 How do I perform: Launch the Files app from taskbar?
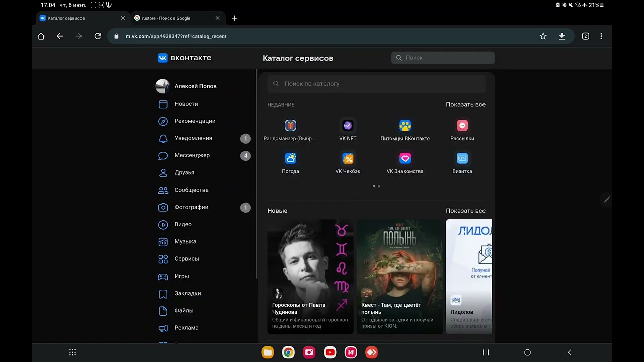click(x=268, y=352)
